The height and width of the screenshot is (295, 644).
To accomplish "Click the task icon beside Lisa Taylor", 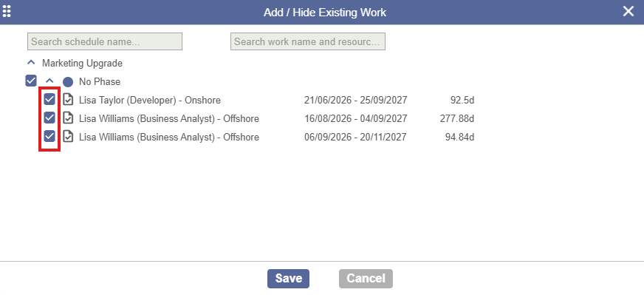I will 68,100.
